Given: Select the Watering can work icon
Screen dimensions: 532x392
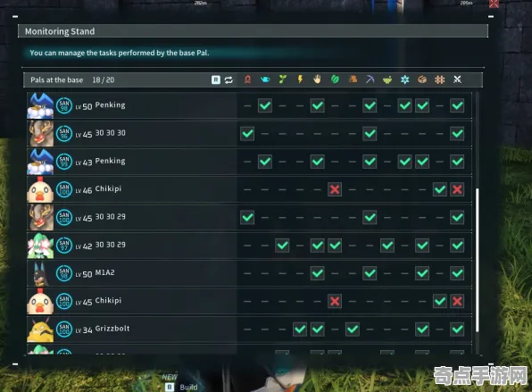Looking at the screenshot, I should click(265, 79).
